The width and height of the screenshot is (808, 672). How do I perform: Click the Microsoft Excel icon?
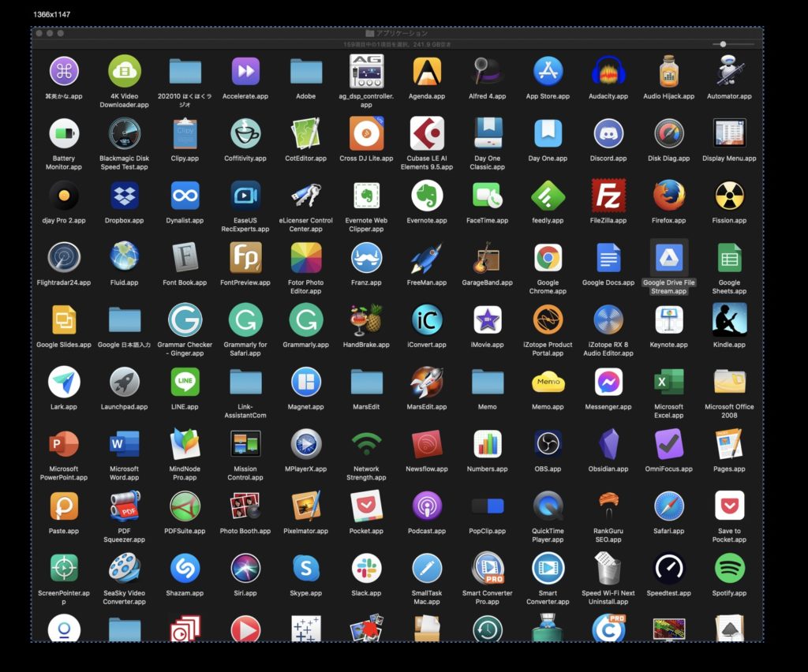click(x=668, y=382)
